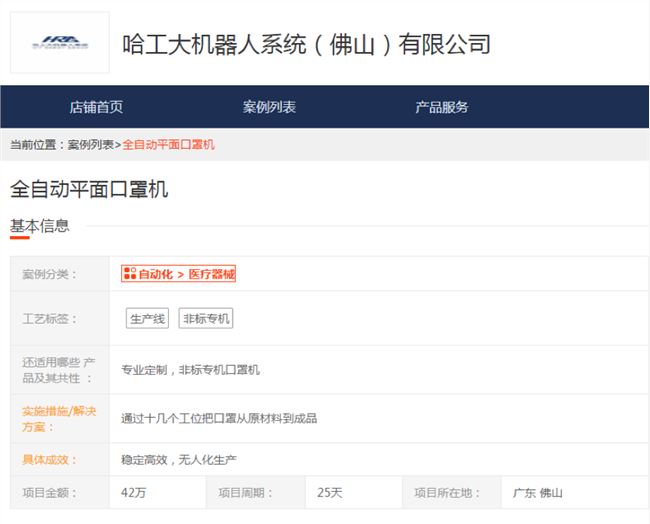Click 全自动平面口罩机 breadcrumb text
This screenshot has width=650, height=524.
(168, 145)
